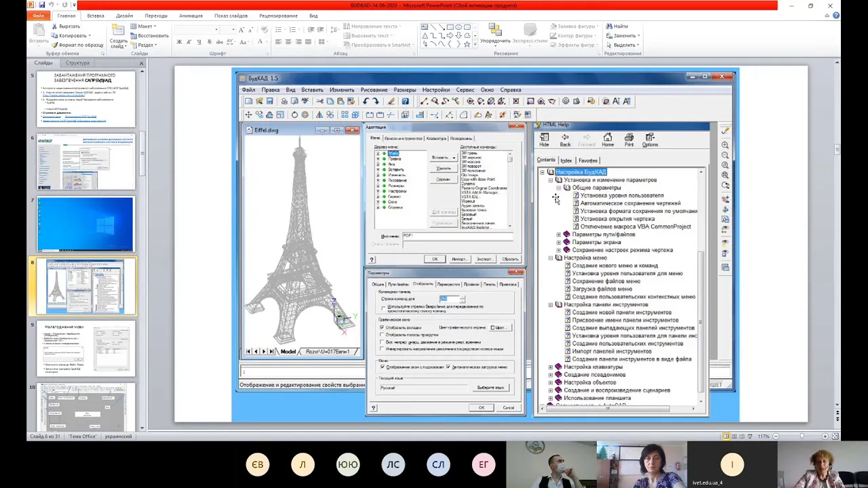Open PowerPoint help question-mark icon
The image size is (868, 488).
pos(837,16)
